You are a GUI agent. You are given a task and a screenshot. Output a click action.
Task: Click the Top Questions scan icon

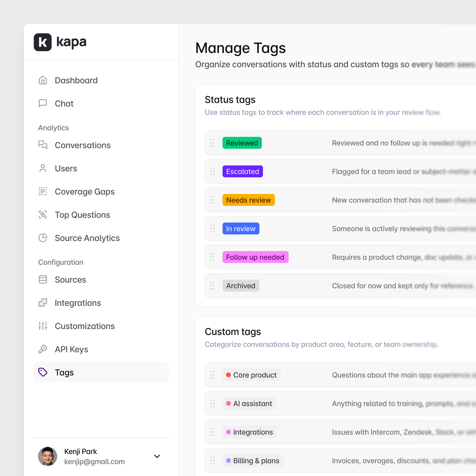coord(43,215)
